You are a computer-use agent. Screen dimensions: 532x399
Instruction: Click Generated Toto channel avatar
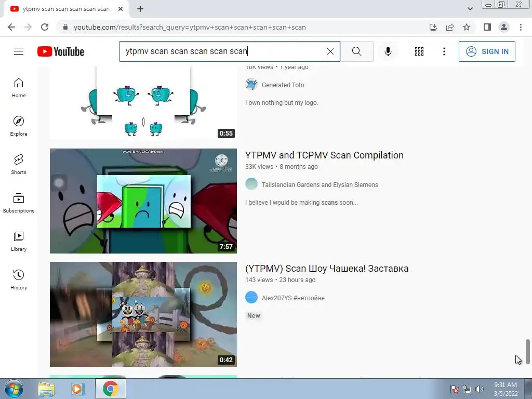(x=251, y=85)
